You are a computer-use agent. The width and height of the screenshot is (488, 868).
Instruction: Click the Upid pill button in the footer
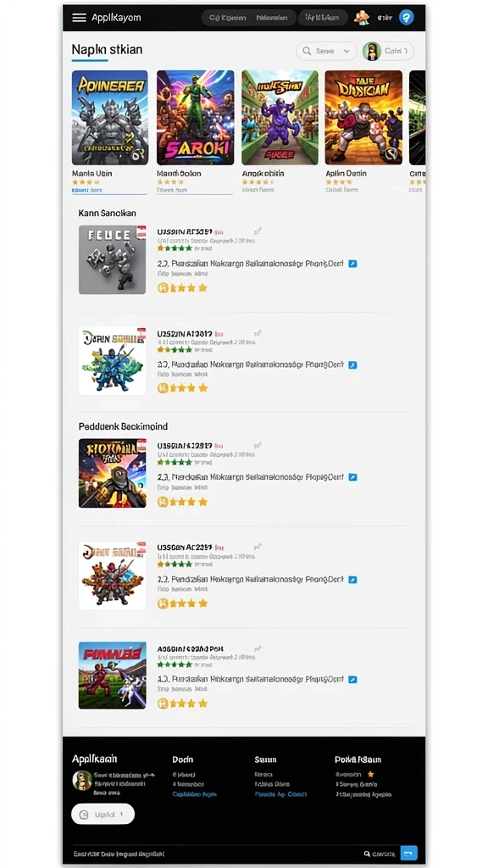click(x=103, y=815)
